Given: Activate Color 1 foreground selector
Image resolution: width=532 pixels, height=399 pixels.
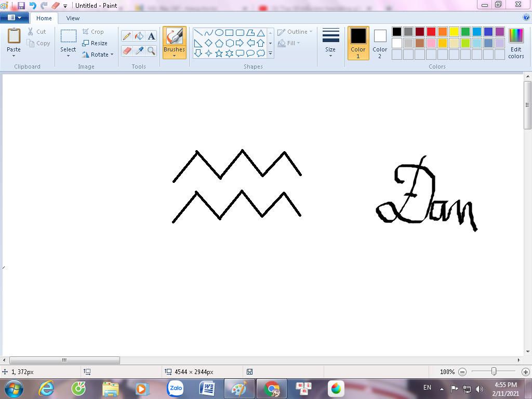Looking at the screenshot, I should (358, 43).
